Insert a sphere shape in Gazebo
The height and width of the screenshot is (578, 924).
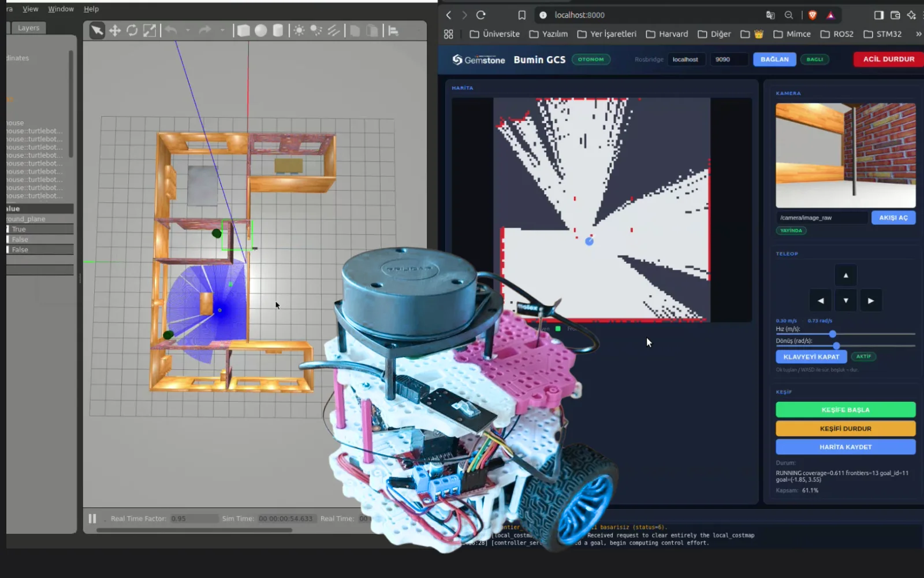coord(261,31)
